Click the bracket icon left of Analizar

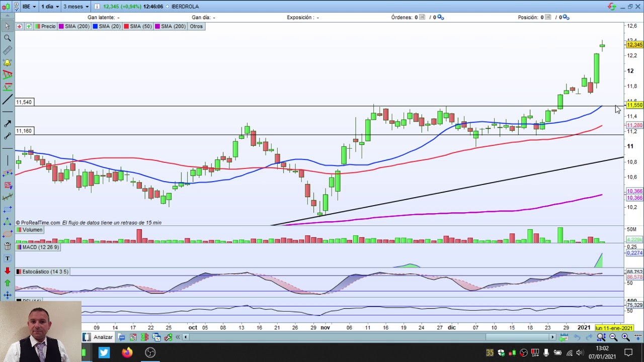click(87, 337)
